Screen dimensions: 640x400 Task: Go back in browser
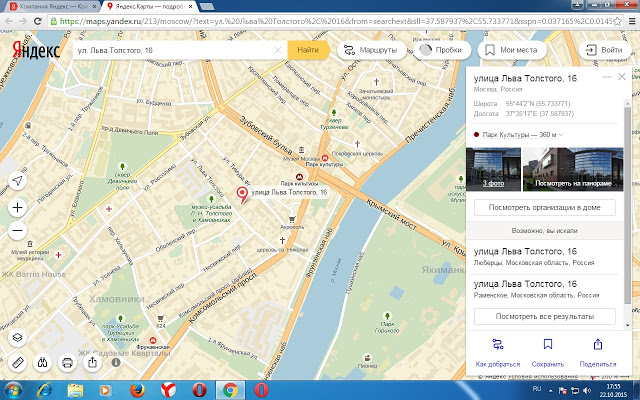(x=8, y=21)
